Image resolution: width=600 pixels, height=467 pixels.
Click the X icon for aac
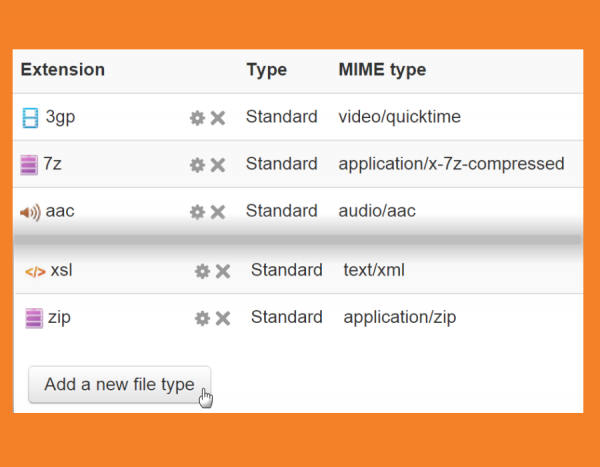point(217,212)
